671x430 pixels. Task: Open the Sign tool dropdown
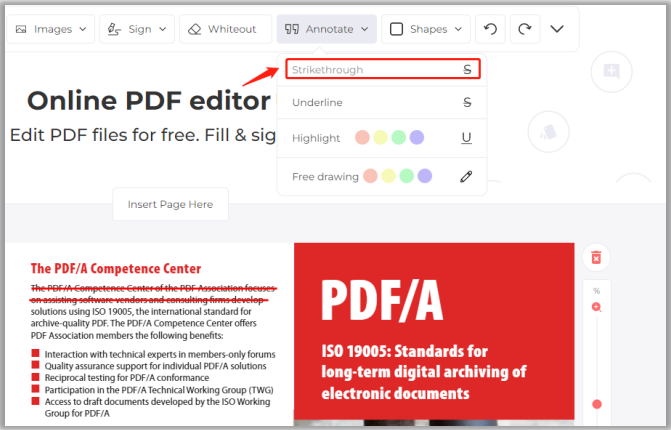(x=137, y=29)
